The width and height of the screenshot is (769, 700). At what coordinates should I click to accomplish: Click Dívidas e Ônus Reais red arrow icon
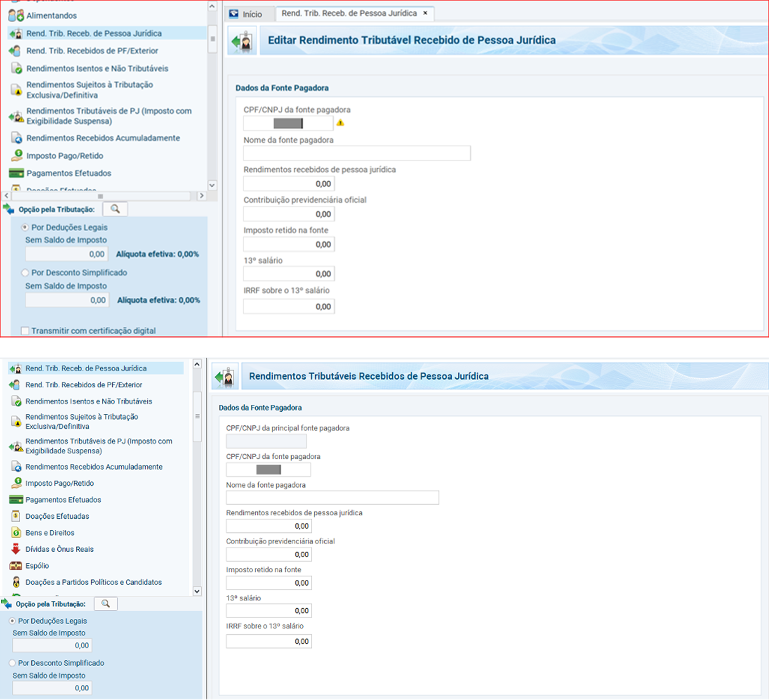[x=16, y=549]
